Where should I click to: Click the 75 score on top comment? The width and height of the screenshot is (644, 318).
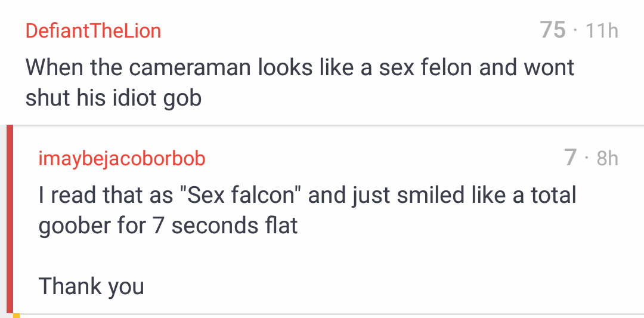tap(553, 30)
